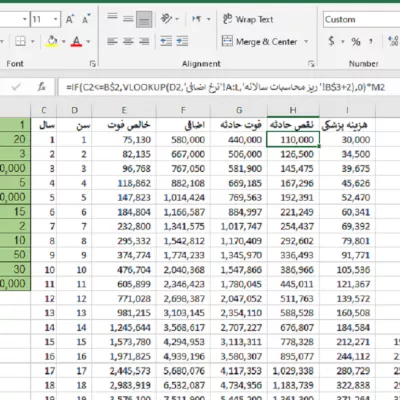Open Merge & Center dropdown arrow
The width and height of the screenshot is (400, 400).
point(306,42)
